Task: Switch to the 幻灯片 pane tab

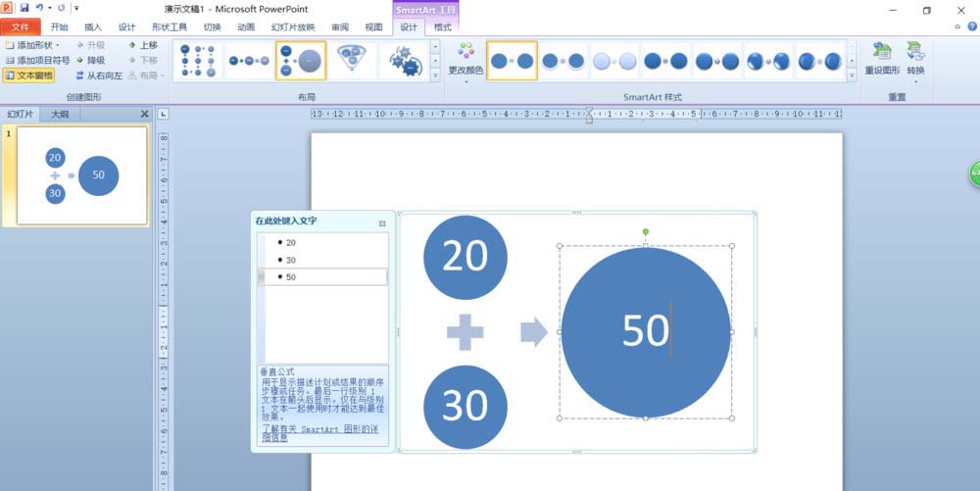Action: click(20, 115)
